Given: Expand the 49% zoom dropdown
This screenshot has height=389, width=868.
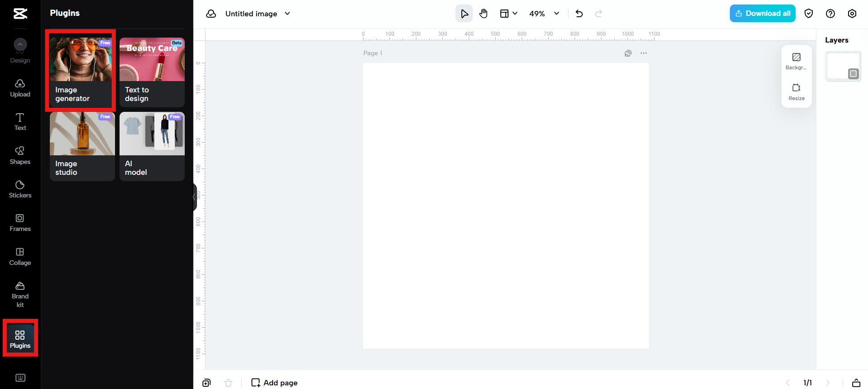Looking at the screenshot, I should (x=556, y=14).
